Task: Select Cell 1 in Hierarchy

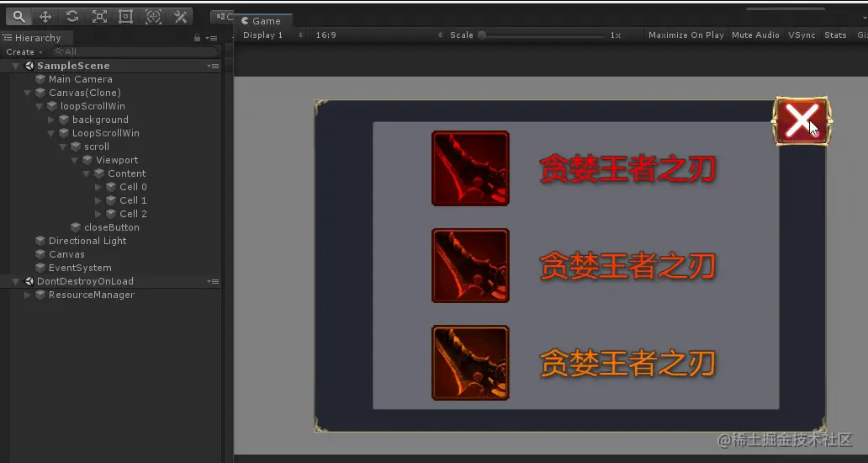Action: [133, 200]
